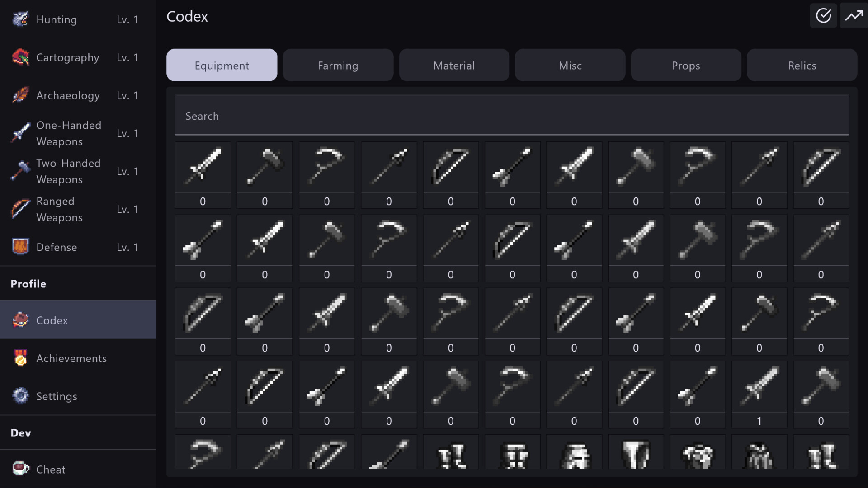Image resolution: width=868 pixels, height=488 pixels.
Task: Select the Achievements medal icon
Action: pyautogui.click(x=20, y=358)
